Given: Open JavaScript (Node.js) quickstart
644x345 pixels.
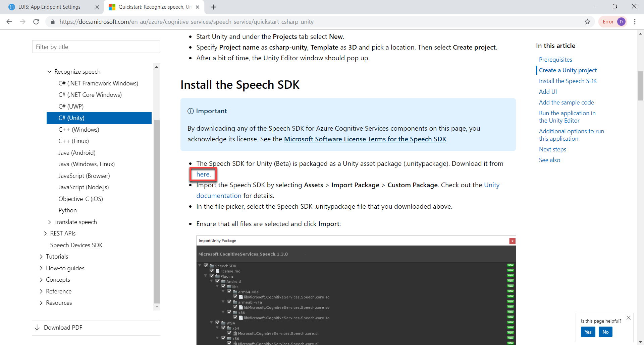Looking at the screenshot, I should coord(84,187).
